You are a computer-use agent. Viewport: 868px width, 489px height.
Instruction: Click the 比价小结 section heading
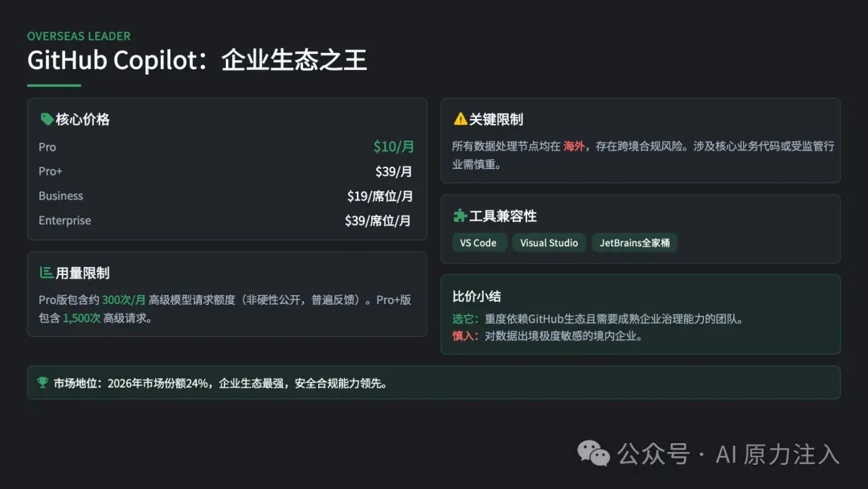477,296
